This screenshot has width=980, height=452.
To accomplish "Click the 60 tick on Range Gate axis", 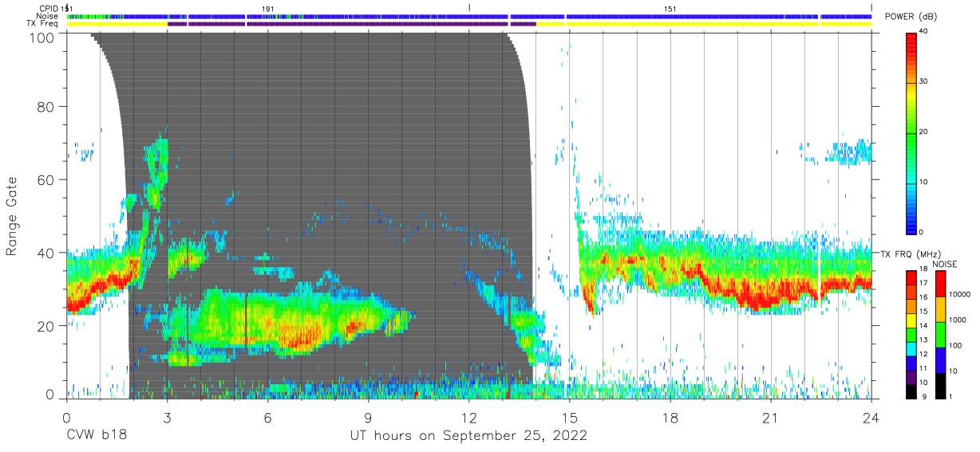I will click(45, 180).
